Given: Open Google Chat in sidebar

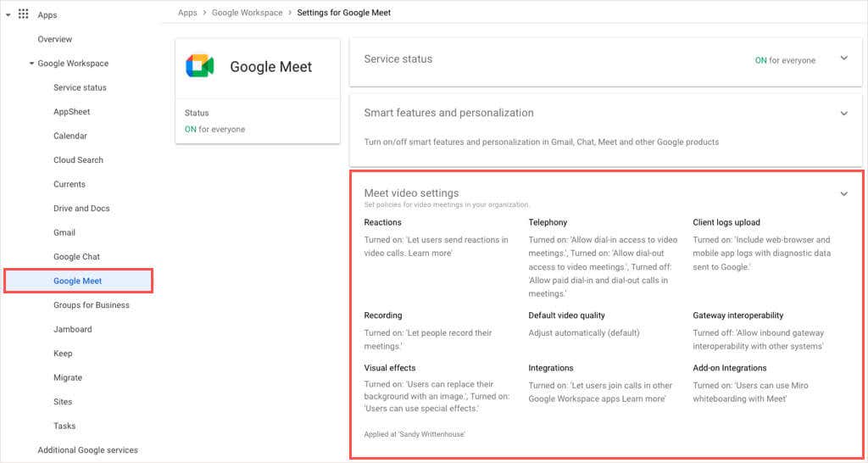Looking at the screenshot, I should [76, 257].
